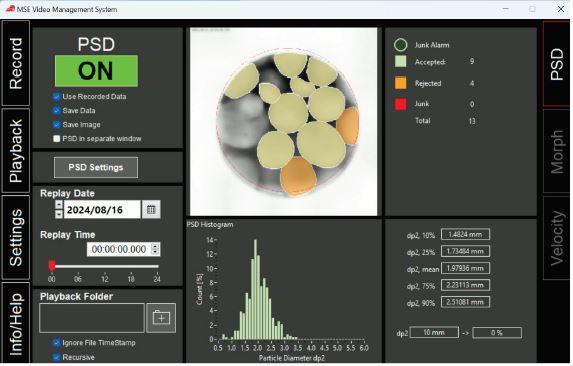Open the calendar picker for Replay Date
573x366 pixels.
pos(151,210)
